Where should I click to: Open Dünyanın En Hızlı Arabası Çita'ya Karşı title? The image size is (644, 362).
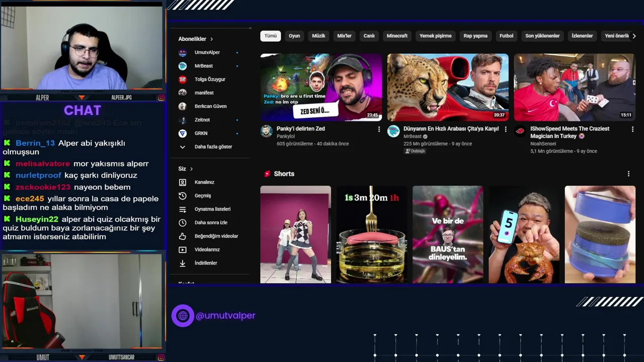click(x=451, y=129)
